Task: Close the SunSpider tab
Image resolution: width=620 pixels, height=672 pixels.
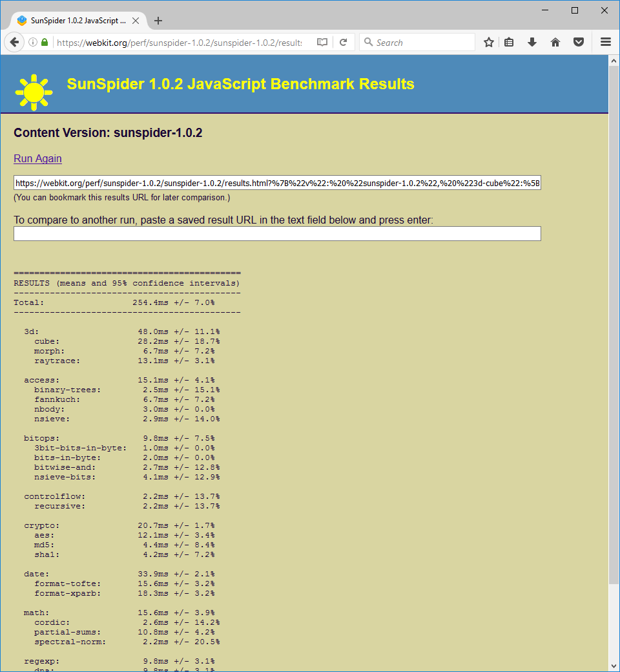Action: [136, 21]
